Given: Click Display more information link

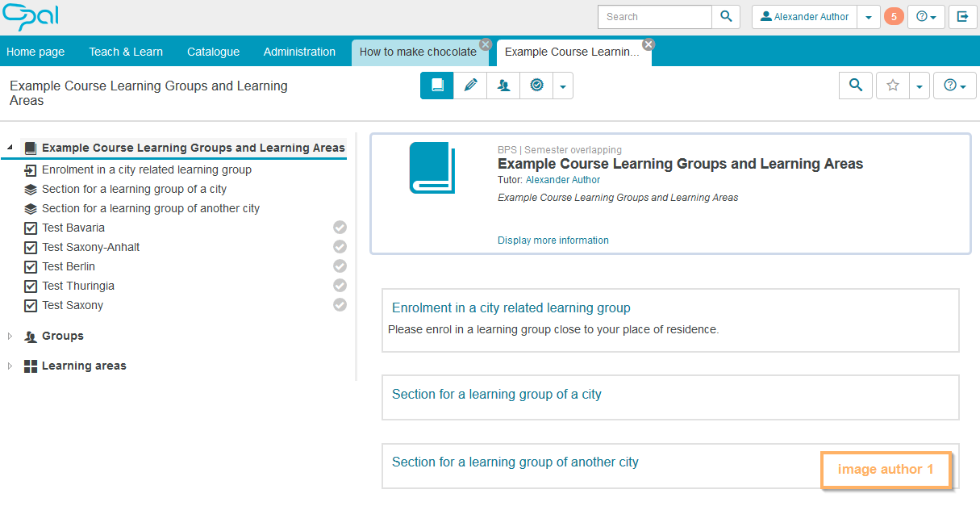Looking at the screenshot, I should [553, 240].
